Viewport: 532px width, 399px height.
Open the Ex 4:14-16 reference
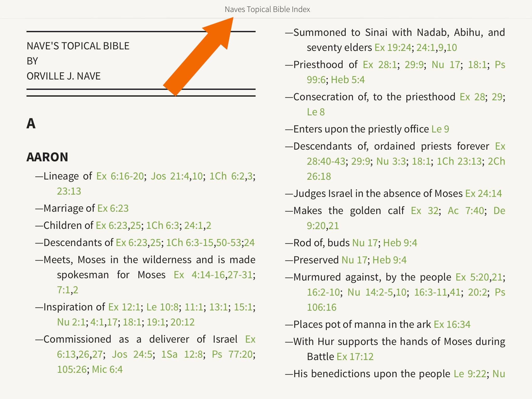click(199, 275)
